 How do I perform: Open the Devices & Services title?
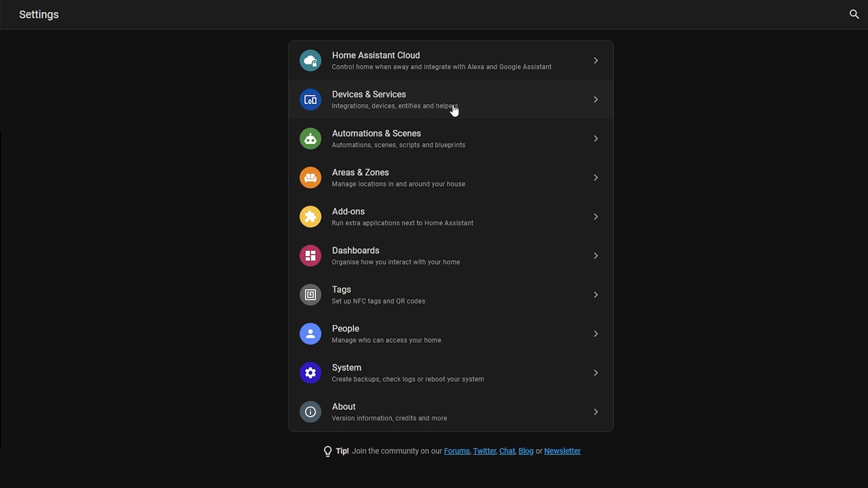369,94
